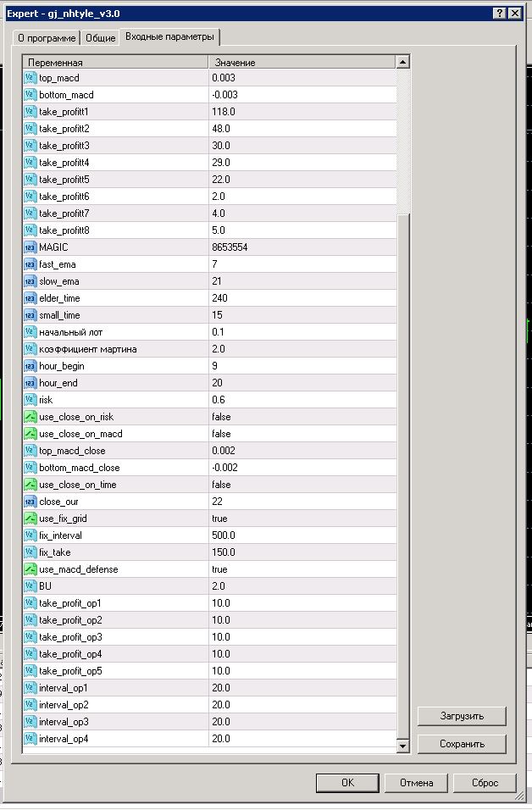Click the fast_ema integer-type icon
532x810 pixels.
tap(30, 264)
